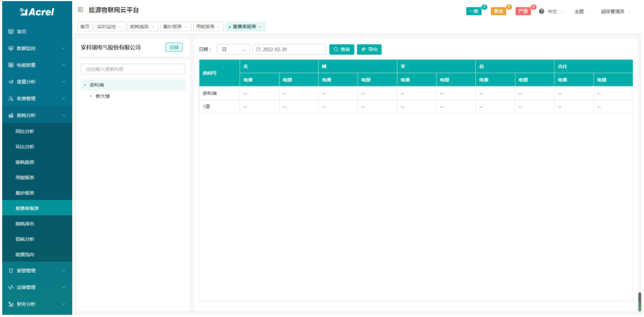Select 能耗排名 in the sidebar menu

click(x=25, y=224)
